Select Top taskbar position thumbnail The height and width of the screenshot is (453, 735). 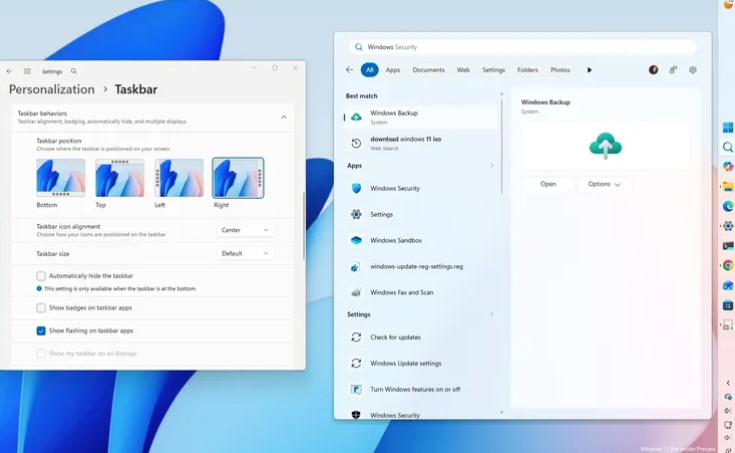pos(120,178)
